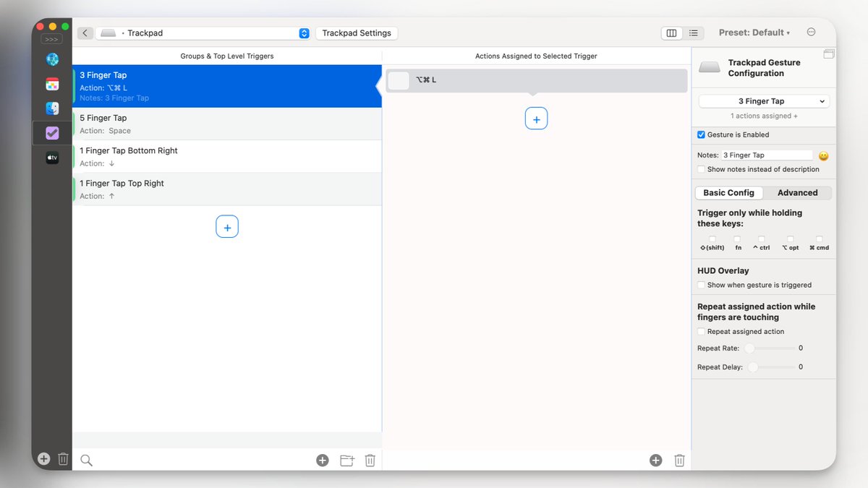Add a trigger with the plus box below the list
The image size is (868, 488).
(227, 227)
